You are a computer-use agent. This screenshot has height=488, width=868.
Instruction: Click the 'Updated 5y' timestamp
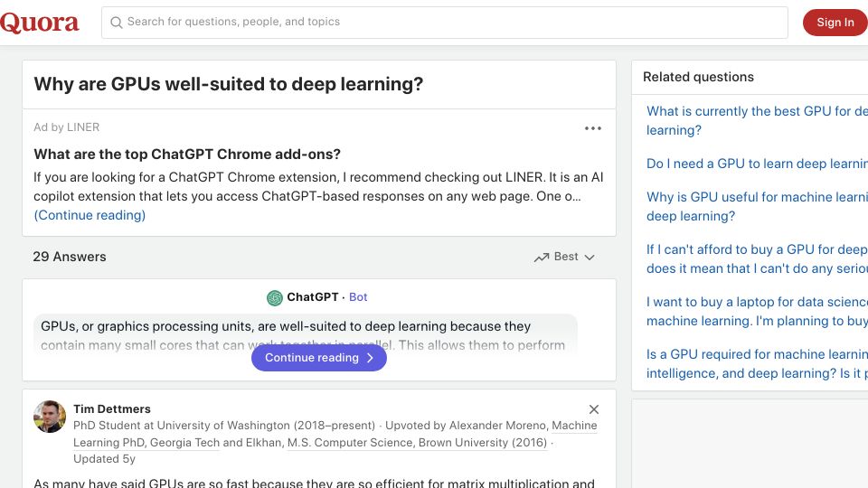click(x=105, y=459)
